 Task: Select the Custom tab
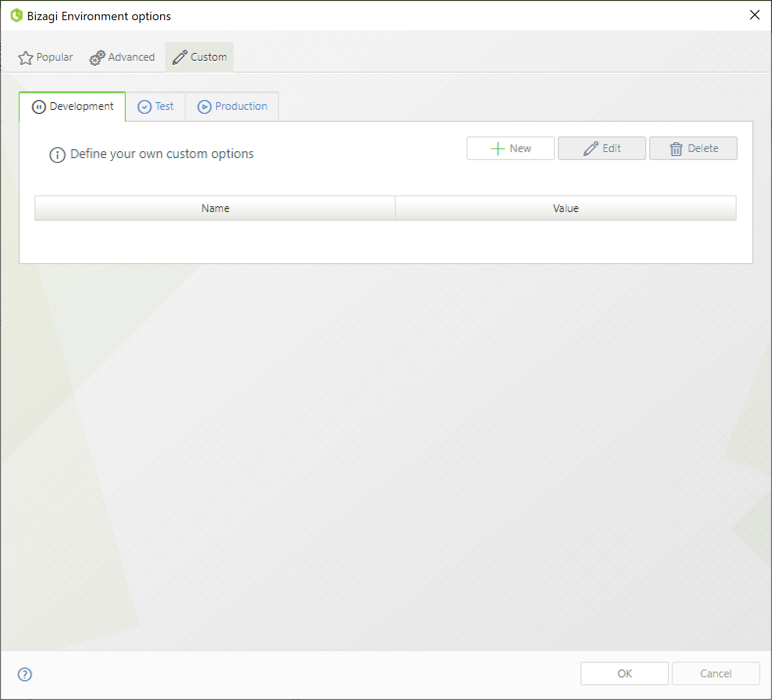point(199,57)
